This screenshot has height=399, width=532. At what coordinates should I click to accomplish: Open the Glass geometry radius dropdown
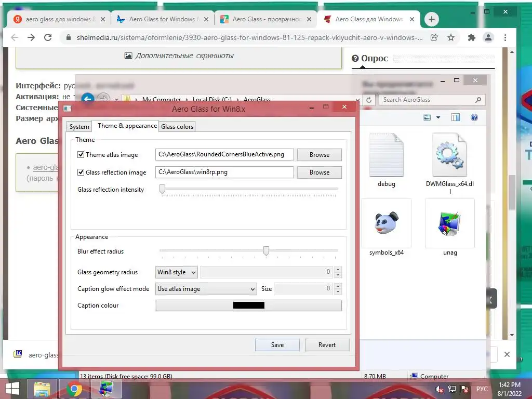pos(177,272)
